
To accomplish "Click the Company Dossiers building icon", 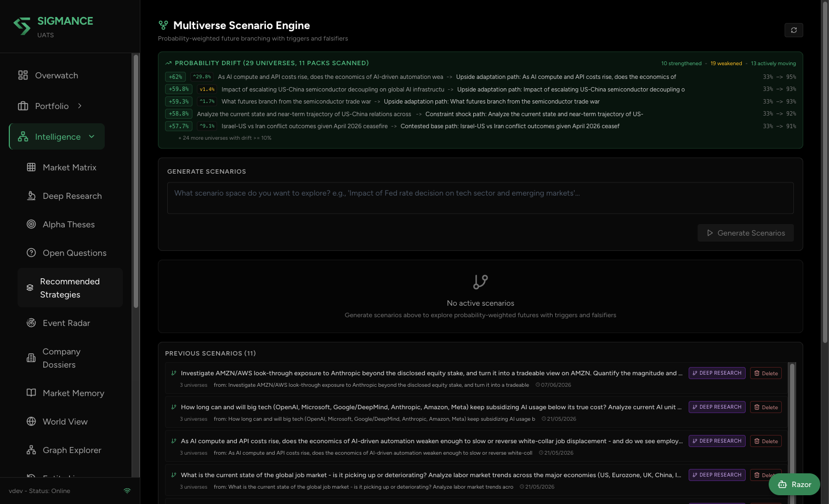I will (x=31, y=358).
